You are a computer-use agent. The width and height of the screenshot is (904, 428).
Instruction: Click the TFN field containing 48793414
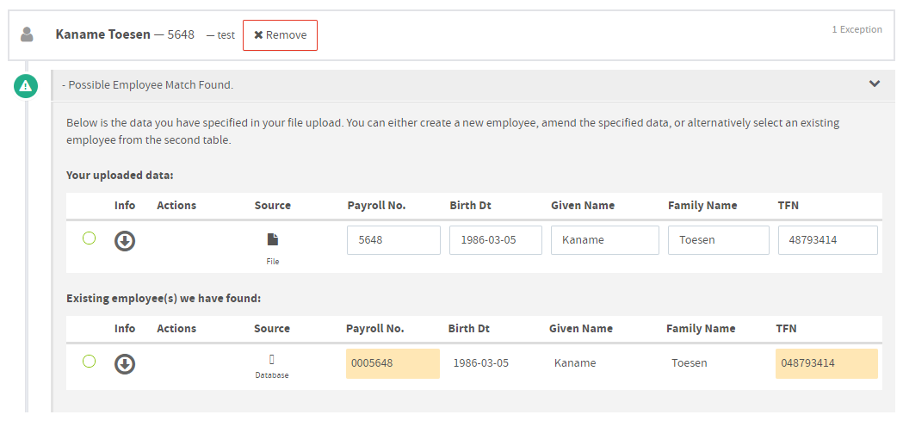click(x=828, y=240)
